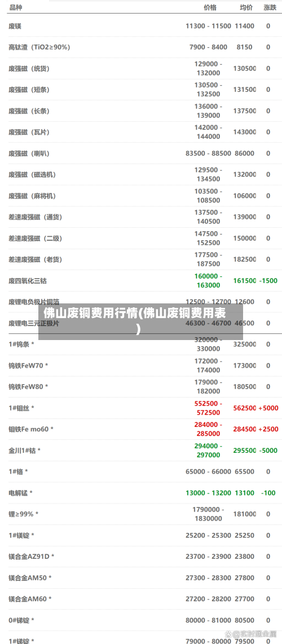
Task: Select the 钨铁FeW70 row name
Action: 28,365
